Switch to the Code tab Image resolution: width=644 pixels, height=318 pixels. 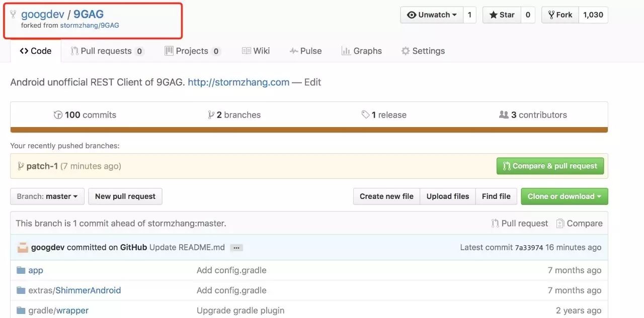36,51
